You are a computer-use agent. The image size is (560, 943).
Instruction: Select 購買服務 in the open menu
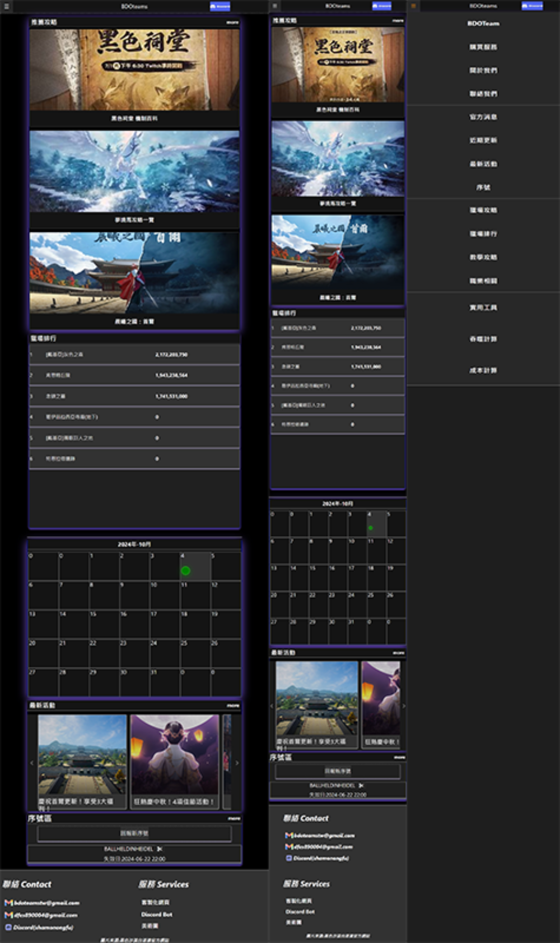click(x=483, y=47)
